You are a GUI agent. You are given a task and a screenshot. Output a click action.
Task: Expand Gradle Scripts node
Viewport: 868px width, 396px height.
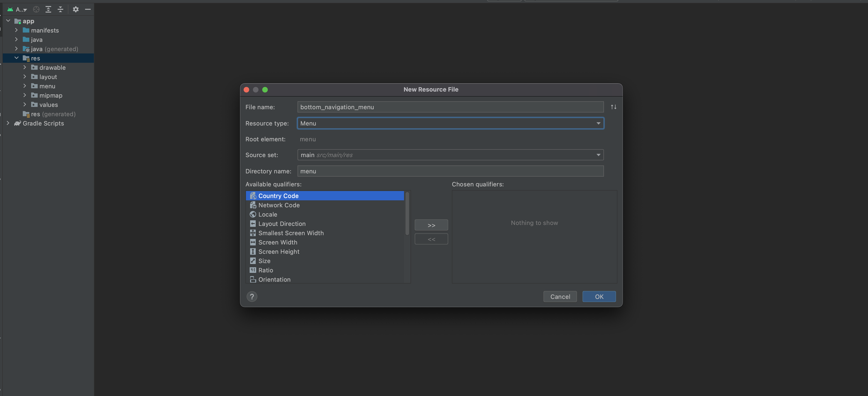coord(8,123)
